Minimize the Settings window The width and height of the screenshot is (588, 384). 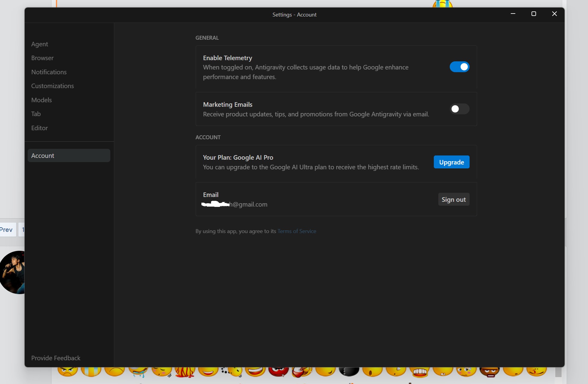tap(513, 14)
